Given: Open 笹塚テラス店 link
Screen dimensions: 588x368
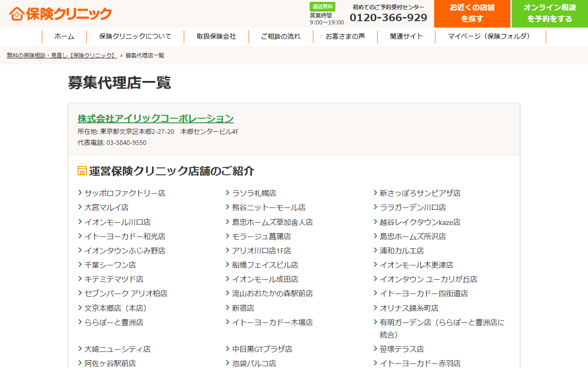Looking at the screenshot, I should (x=401, y=349).
